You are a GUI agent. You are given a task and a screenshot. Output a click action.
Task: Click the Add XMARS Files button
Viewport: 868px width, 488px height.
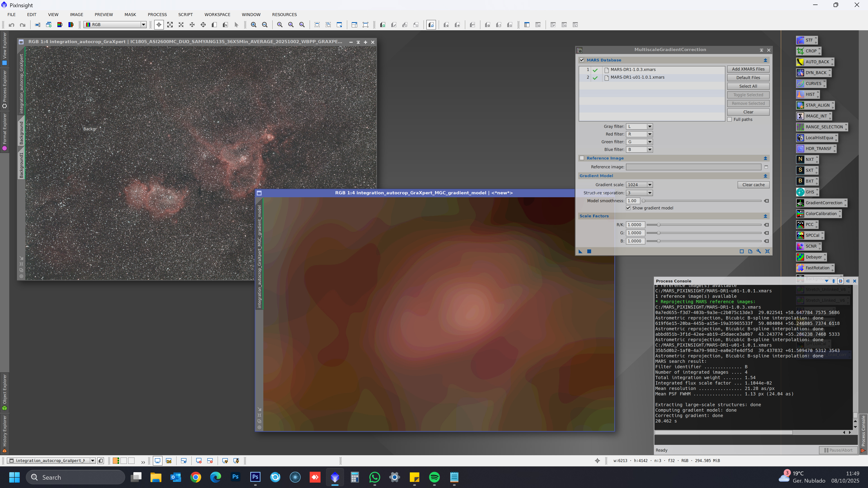point(748,69)
